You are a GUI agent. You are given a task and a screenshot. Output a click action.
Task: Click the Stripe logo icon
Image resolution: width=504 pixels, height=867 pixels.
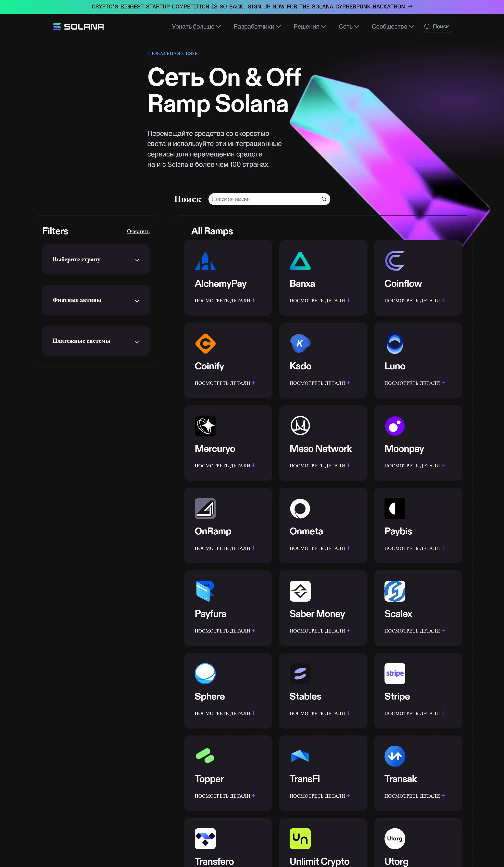pos(395,673)
